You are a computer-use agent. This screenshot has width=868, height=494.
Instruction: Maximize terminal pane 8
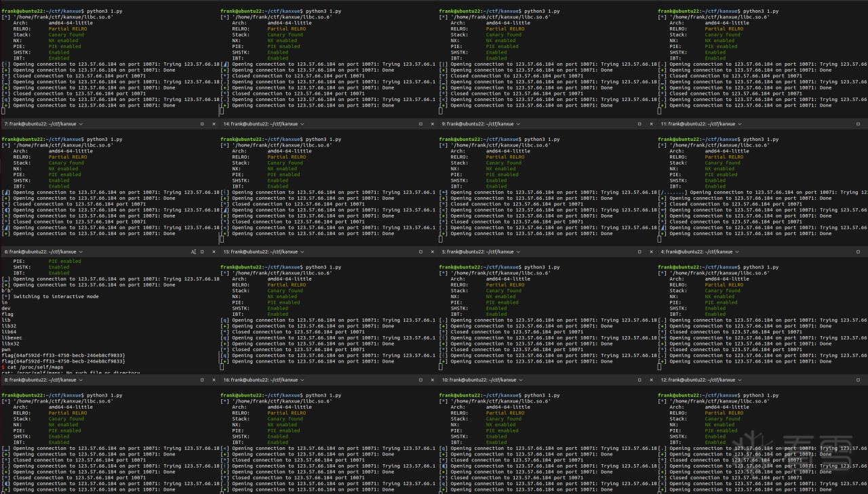202,379
